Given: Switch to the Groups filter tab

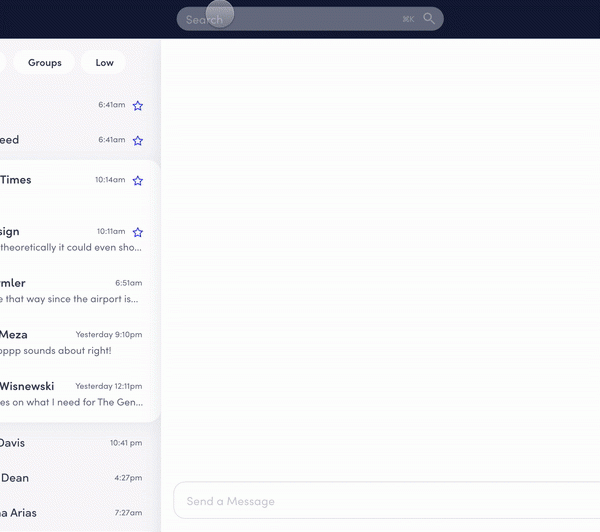Looking at the screenshot, I should [x=45, y=63].
